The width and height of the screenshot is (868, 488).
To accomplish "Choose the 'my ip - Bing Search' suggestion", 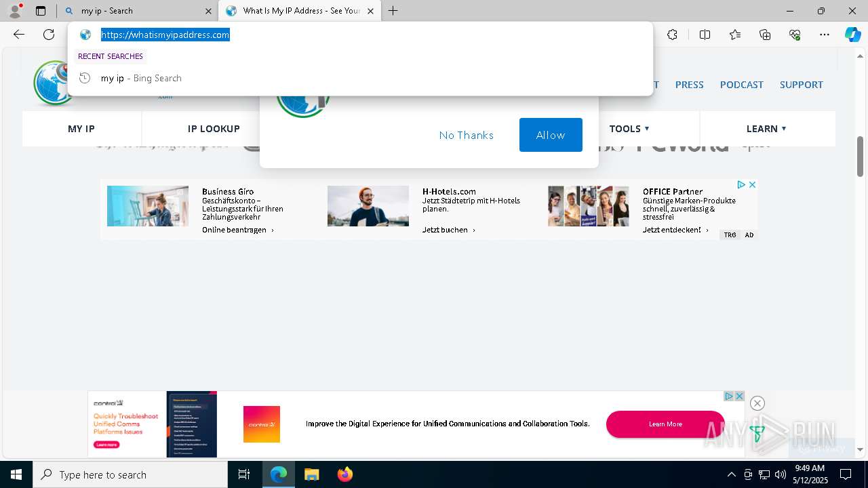I will click(359, 78).
